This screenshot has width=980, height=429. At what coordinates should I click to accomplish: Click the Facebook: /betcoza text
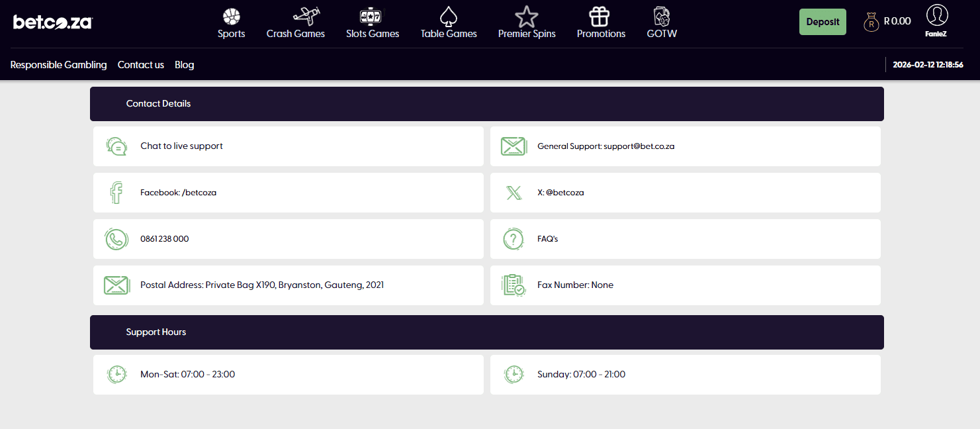tap(179, 193)
